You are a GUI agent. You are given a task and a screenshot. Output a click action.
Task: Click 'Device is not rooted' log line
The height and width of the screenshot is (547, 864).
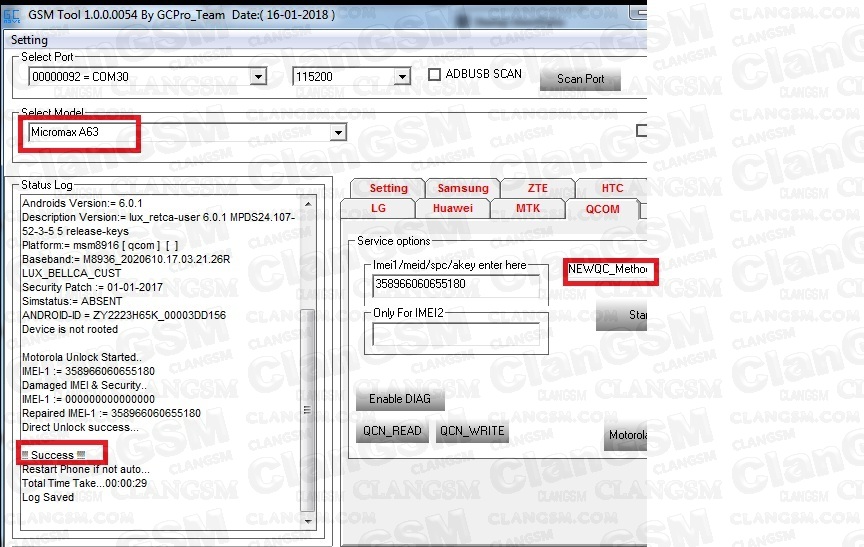pos(70,329)
